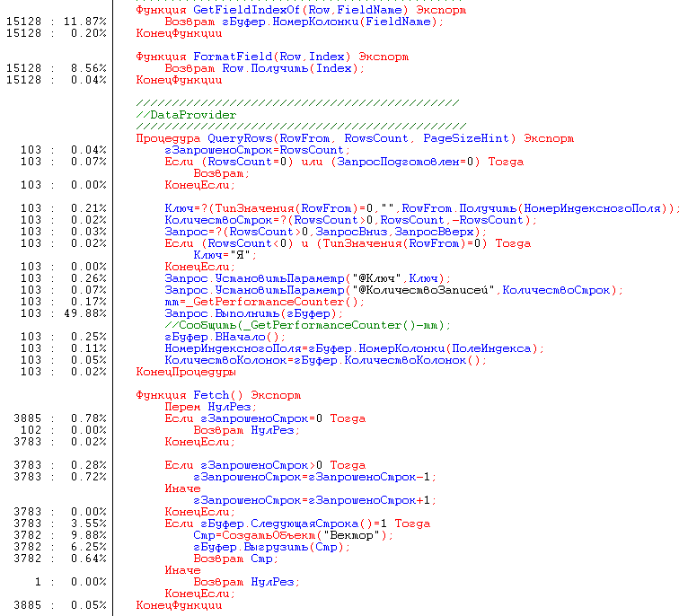Click the КонецПроцедуры line

pyautogui.click(x=185, y=372)
